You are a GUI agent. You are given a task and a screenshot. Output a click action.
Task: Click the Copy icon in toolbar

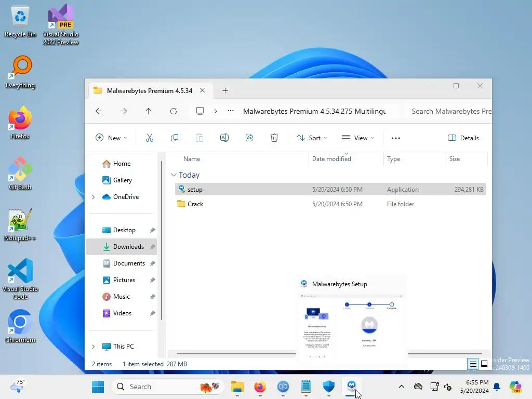click(x=175, y=138)
